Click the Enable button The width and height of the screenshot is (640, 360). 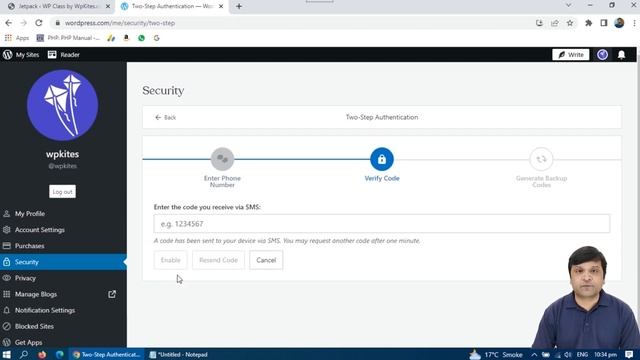tap(171, 260)
